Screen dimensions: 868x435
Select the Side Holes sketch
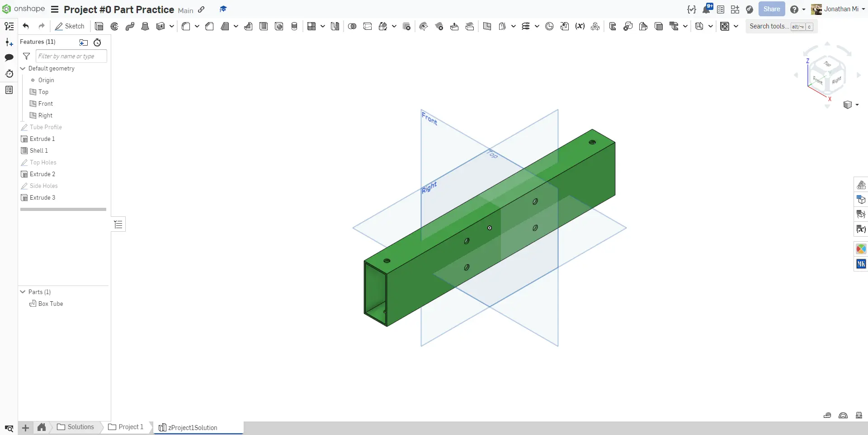click(x=43, y=186)
